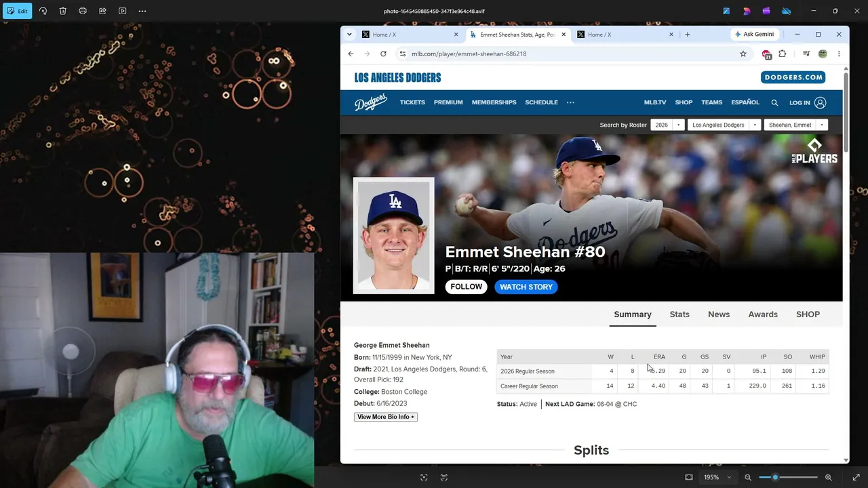868x488 pixels.
Task: Close the Emmet Sheehan Stats tab
Action: click(x=564, y=35)
